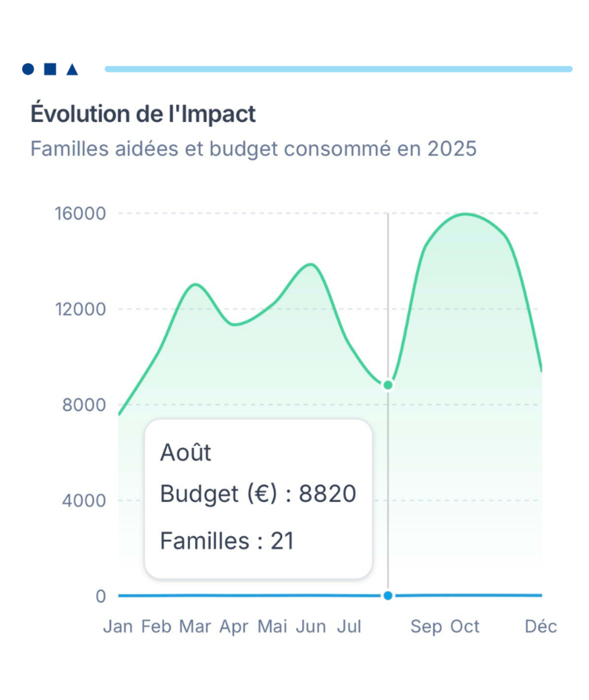Viewport: 589px width, 700px height.
Task: Click the light blue progress bar
Action: (338, 69)
